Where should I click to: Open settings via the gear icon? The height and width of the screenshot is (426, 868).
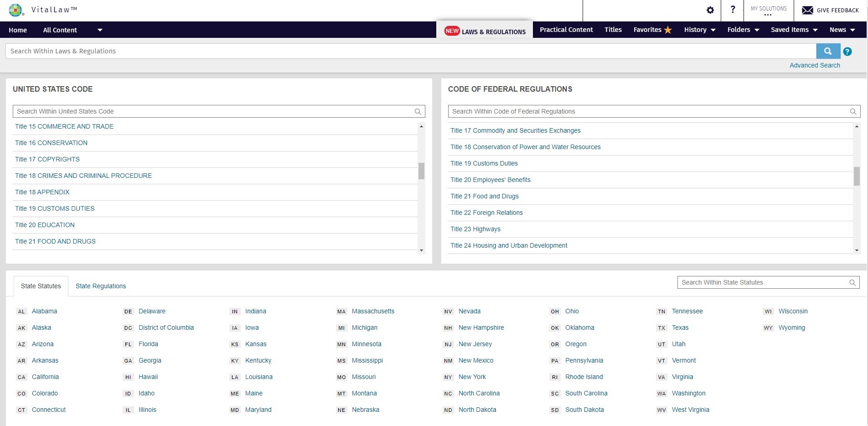710,10
